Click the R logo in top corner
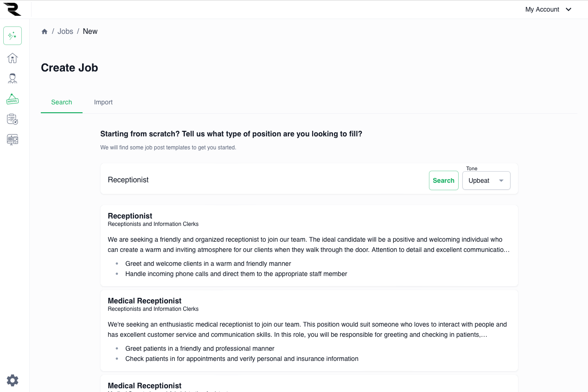Viewport: 588px width, 392px height. click(x=13, y=9)
